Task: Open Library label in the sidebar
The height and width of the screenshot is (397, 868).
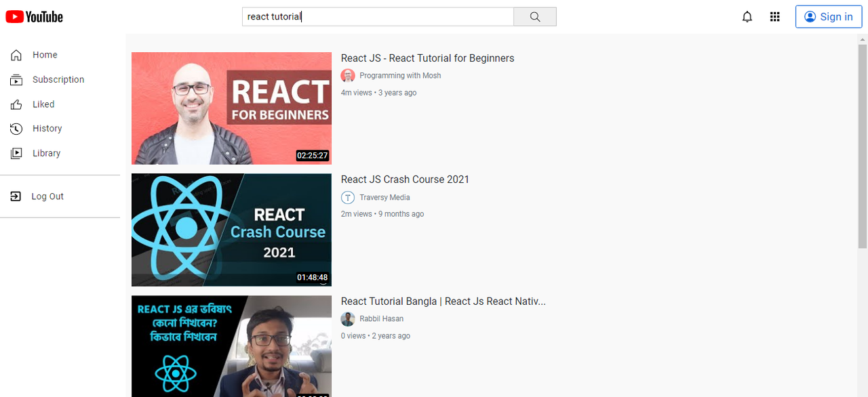Action: tap(47, 153)
